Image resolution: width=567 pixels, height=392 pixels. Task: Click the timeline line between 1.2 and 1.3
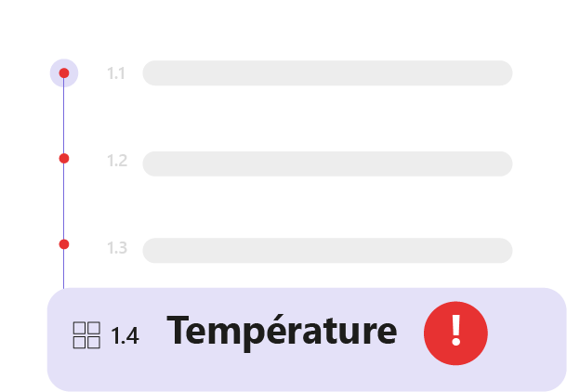pos(63,202)
